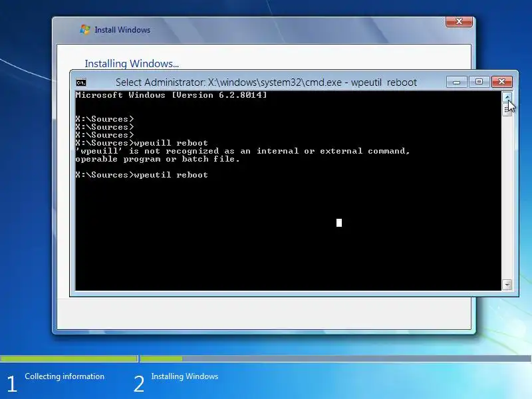Click the console scrollbar thumb
This screenshot has height=399, width=532.
[x=507, y=108]
